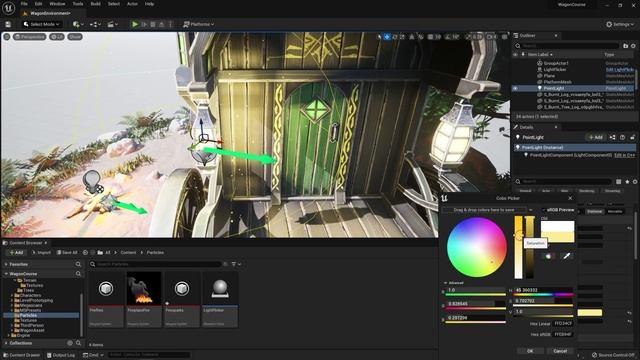Click the Eject button in play toolbar
Screen dimensions: 640x360
coord(162,24)
